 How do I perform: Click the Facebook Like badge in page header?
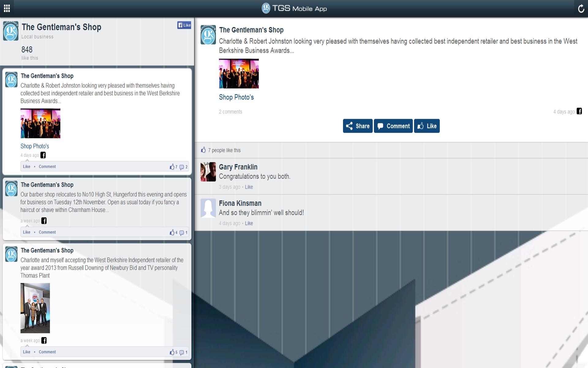click(184, 25)
